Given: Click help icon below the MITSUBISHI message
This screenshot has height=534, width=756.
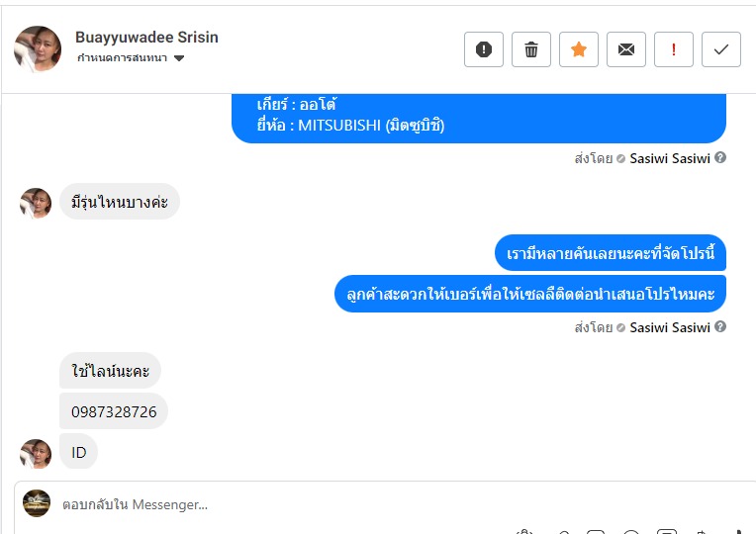Looking at the screenshot, I should pyautogui.click(x=720, y=158).
